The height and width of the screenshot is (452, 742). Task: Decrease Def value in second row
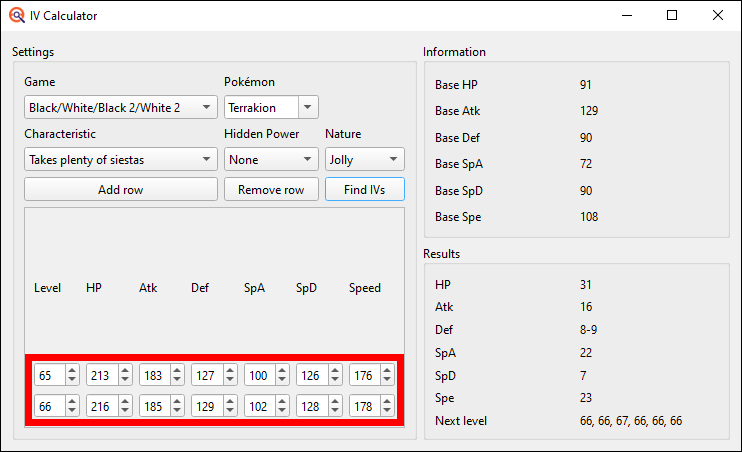(x=229, y=411)
